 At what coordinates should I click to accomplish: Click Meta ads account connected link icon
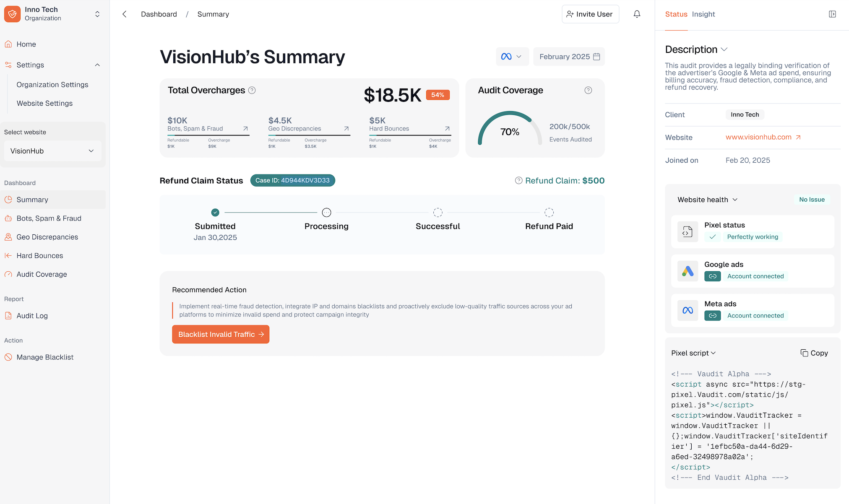pos(713,316)
